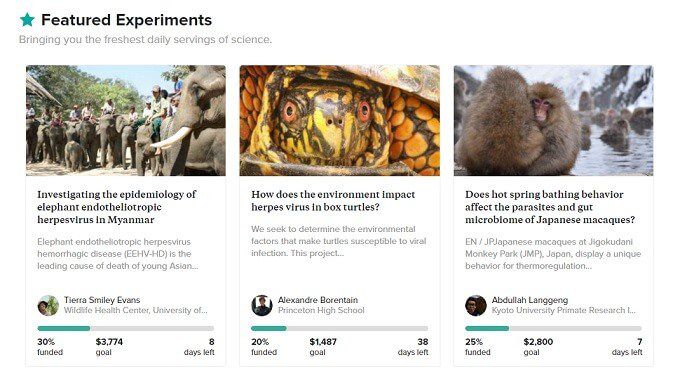Click the 30% funded progress bar
This screenshot has width=680, height=381.
click(126, 329)
